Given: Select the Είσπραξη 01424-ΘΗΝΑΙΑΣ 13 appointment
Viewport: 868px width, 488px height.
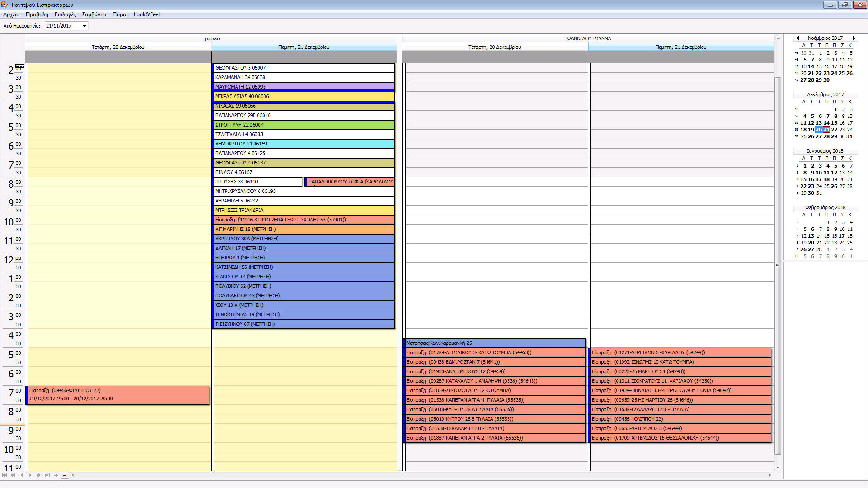Looking at the screenshot, I should click(680, 390).
